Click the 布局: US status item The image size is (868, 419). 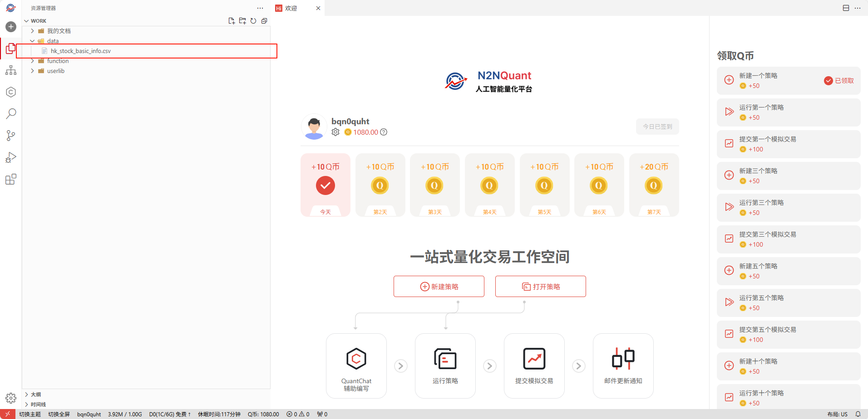[837, 414]
